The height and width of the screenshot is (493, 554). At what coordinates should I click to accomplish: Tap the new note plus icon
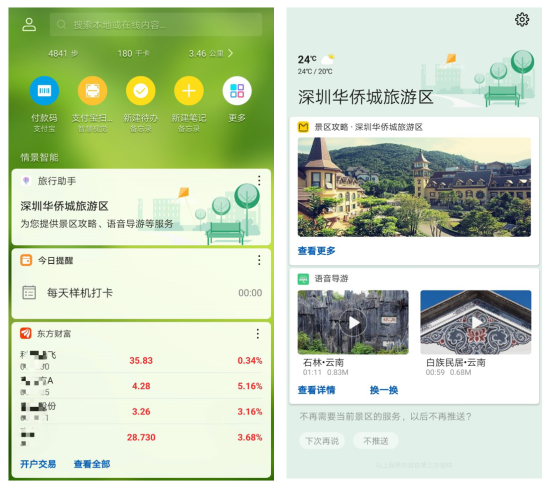[189, 91]
